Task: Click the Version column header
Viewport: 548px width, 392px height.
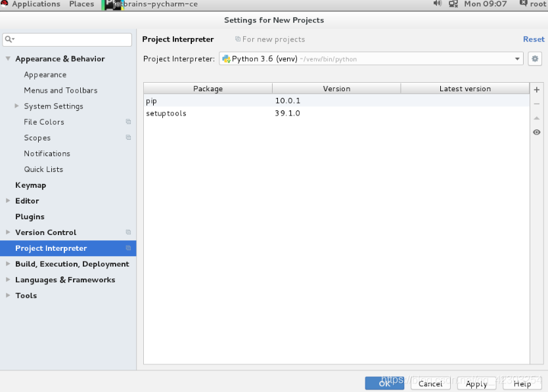Action: coord(336,89)
